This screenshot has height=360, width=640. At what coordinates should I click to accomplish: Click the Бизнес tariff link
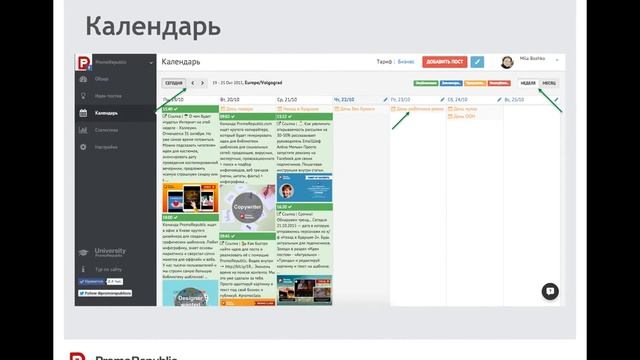pos(406,62)
